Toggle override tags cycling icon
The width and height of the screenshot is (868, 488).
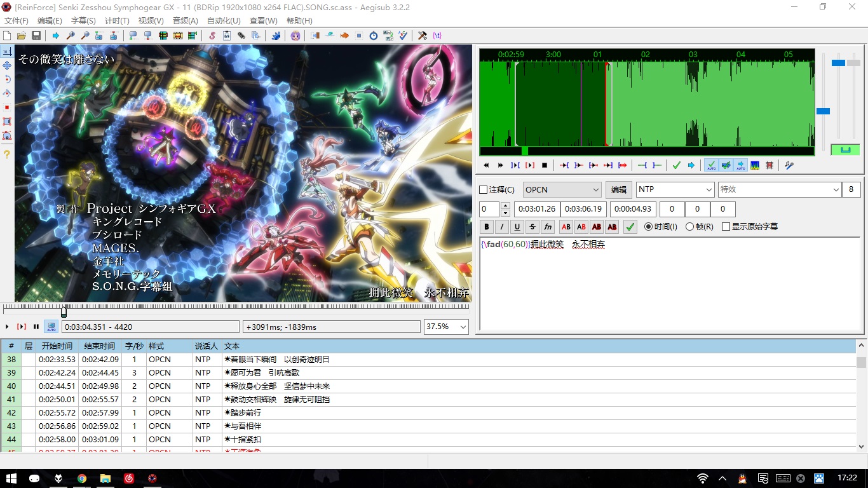tap(437, 36)
